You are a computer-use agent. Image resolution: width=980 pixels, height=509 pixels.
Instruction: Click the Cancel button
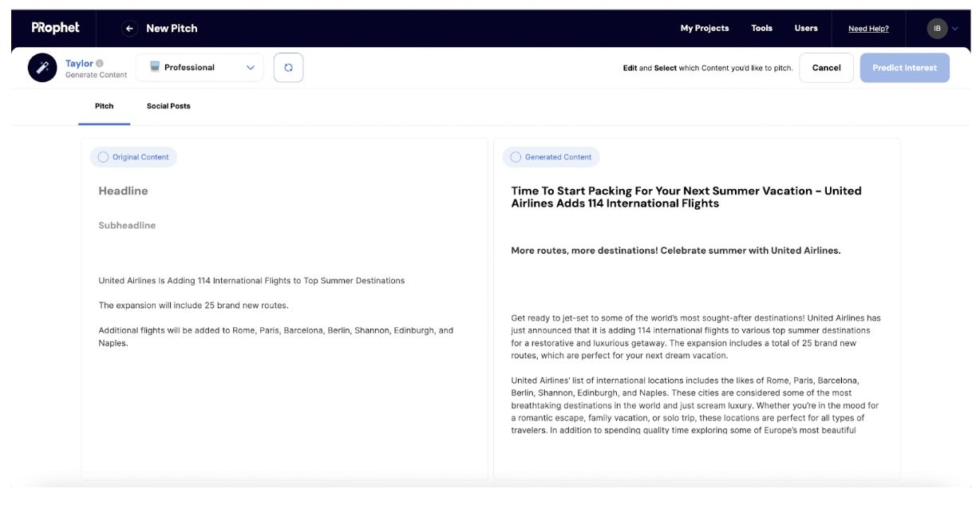(x=826, y=68)
